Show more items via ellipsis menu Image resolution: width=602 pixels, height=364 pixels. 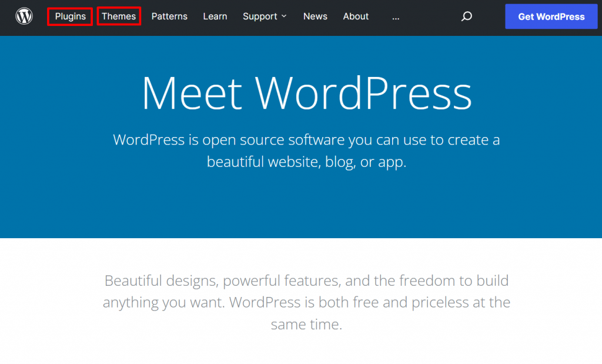pyautogui.click(x=396, y=17)
